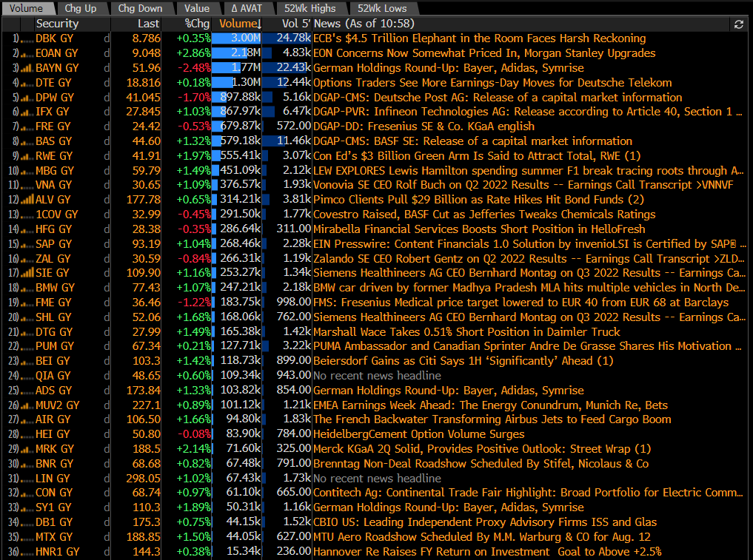Open the signal bars icon for SIE GY
The height and width of the screenshot is (560, 753).
click(27, 274)
